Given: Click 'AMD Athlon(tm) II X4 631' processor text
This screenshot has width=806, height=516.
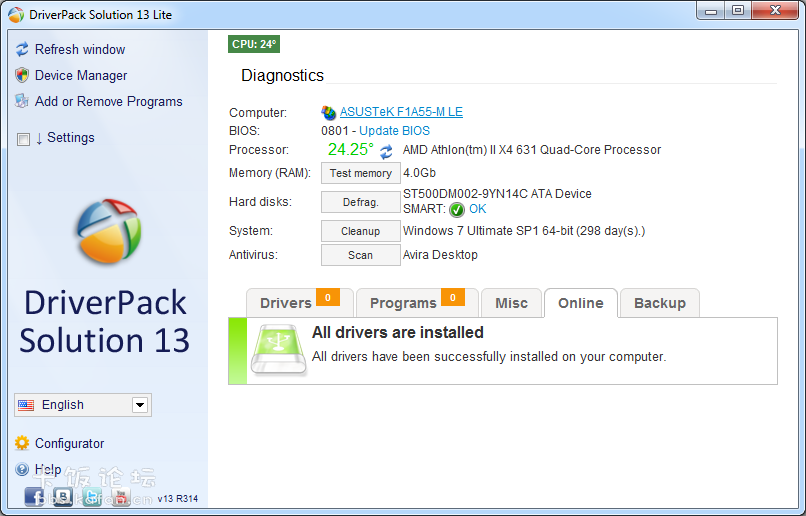Looking at the screenshot, I should 532,150.
